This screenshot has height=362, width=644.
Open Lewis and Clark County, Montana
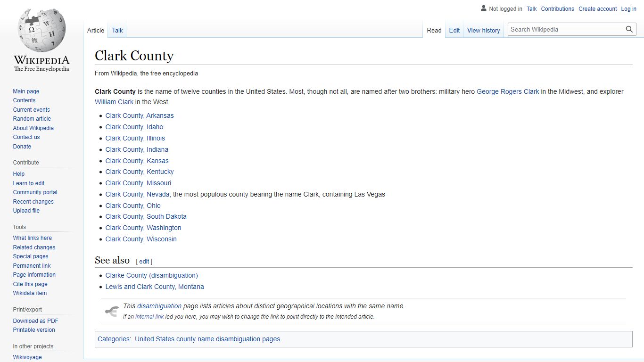click(155, 287)
